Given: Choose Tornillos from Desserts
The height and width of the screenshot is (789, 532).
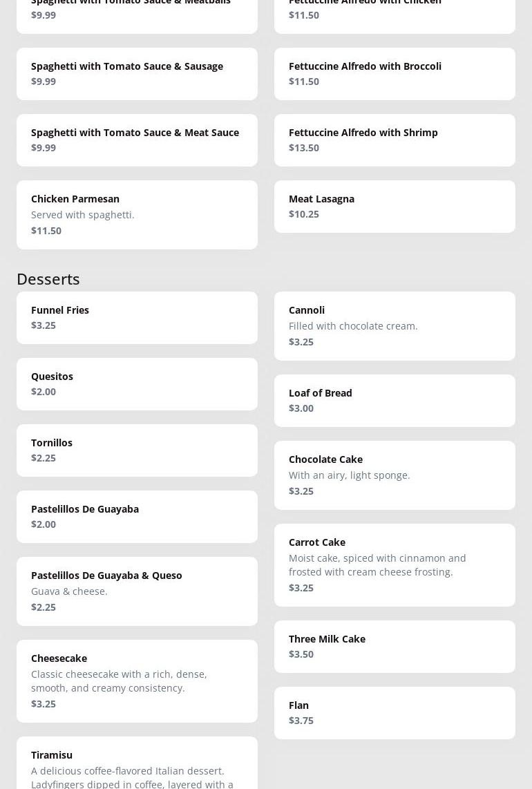Looking at the screenshot, I should (x=137, y=450).
